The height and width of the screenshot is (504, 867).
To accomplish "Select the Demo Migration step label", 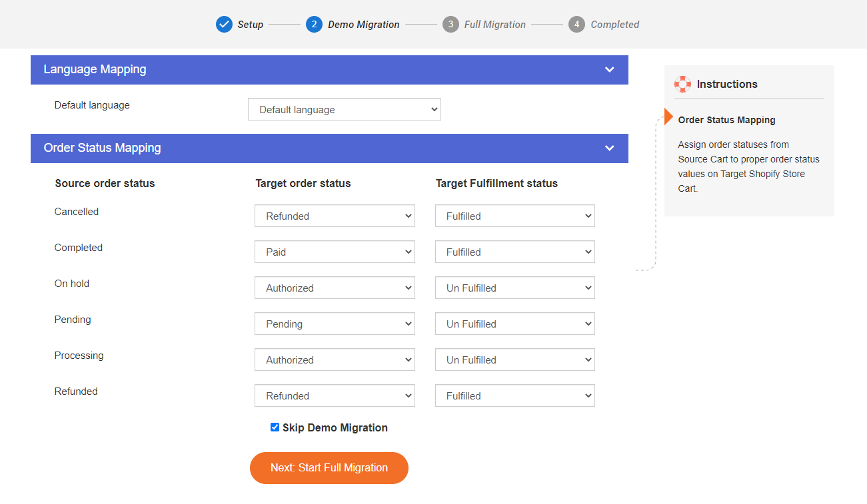I will (x=364, y=25).
